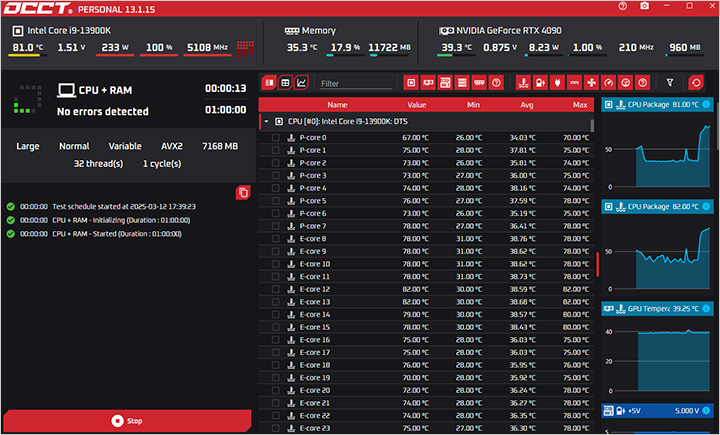The height and width of the screenshot is (435, 720).
Task: Check the E-core 22 checkbox
Action: click(x=276, y=416)
